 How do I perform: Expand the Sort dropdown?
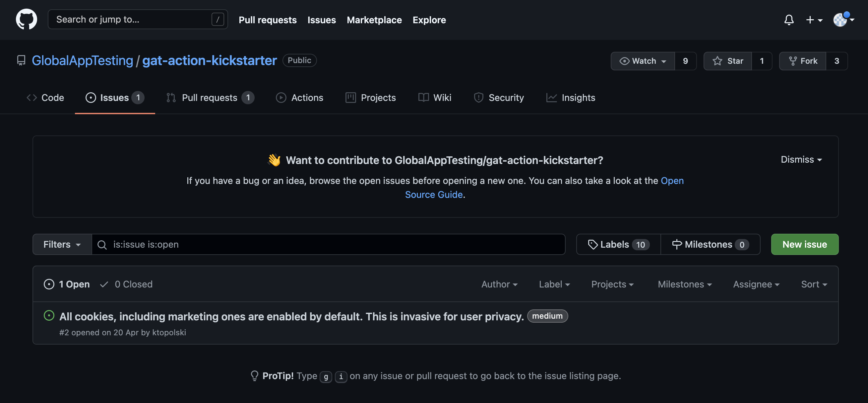point(814,284)
